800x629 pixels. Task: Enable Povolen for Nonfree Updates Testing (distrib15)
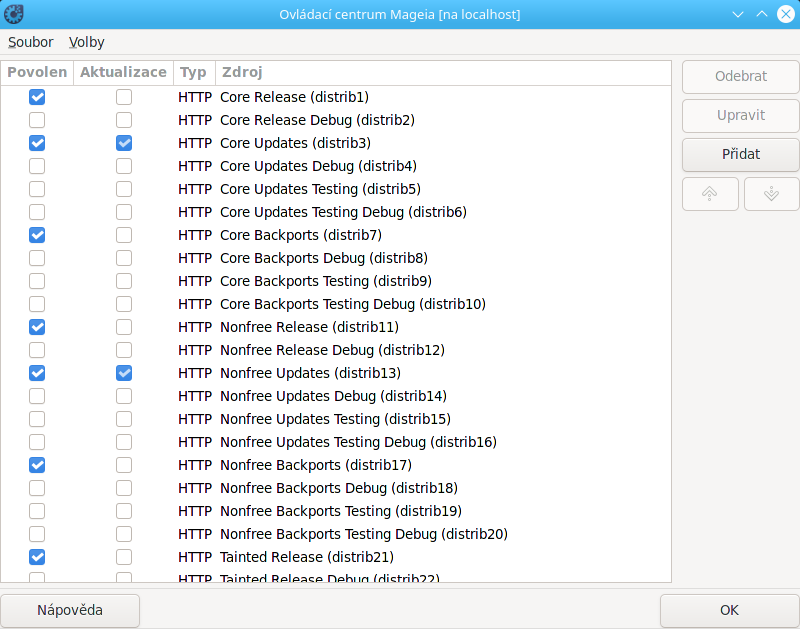tap(37, 419)
